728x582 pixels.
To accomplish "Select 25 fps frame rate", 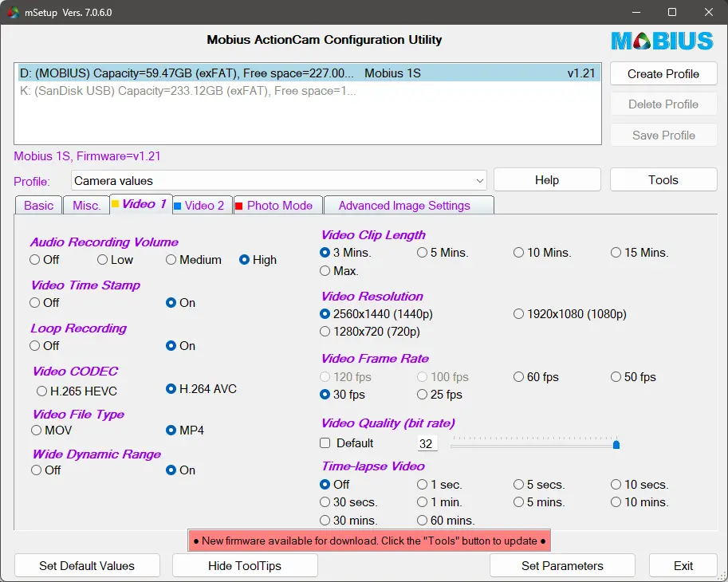I will (439, 395).
